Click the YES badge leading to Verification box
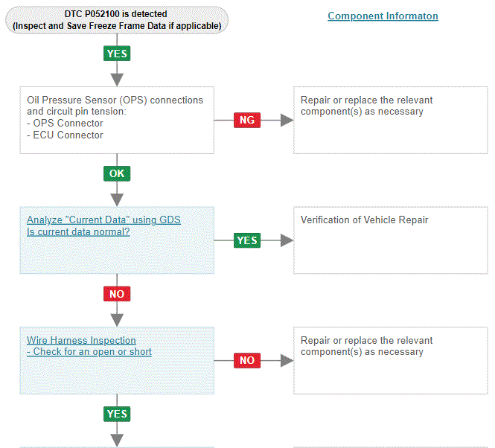The image size is (495, 448). (x=247, y=240)
